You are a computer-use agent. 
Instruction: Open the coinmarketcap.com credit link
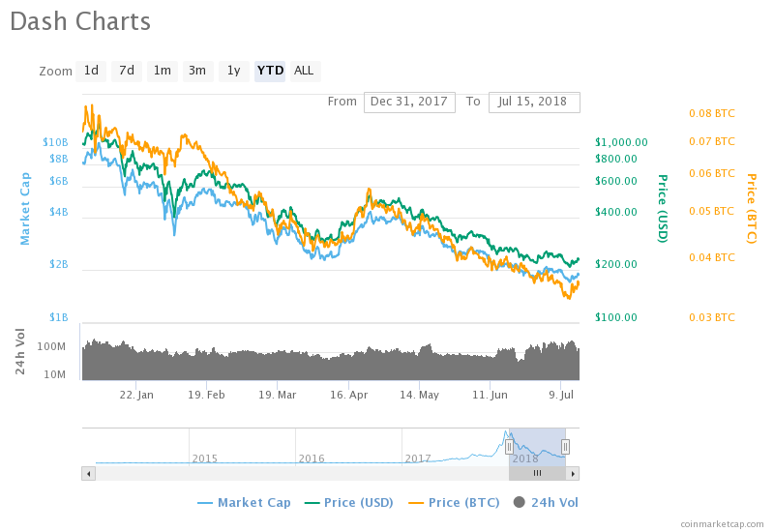coord(722,524)
